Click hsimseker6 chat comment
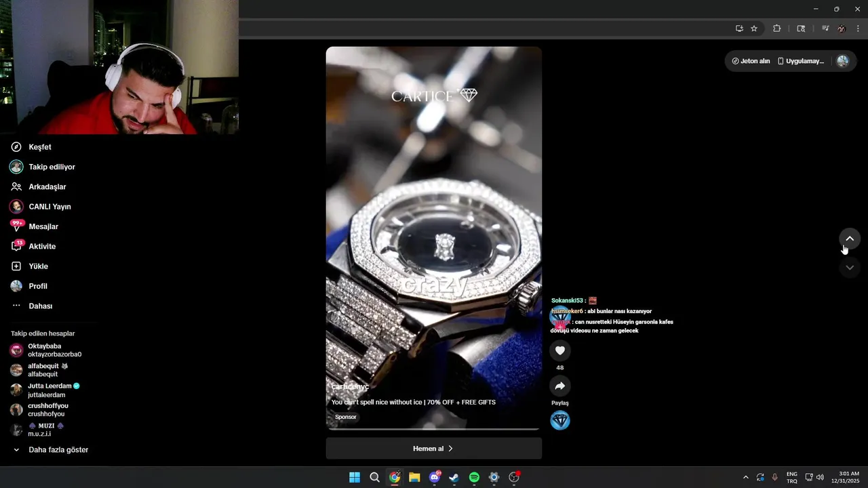The image size is (868, 488). 601,311
